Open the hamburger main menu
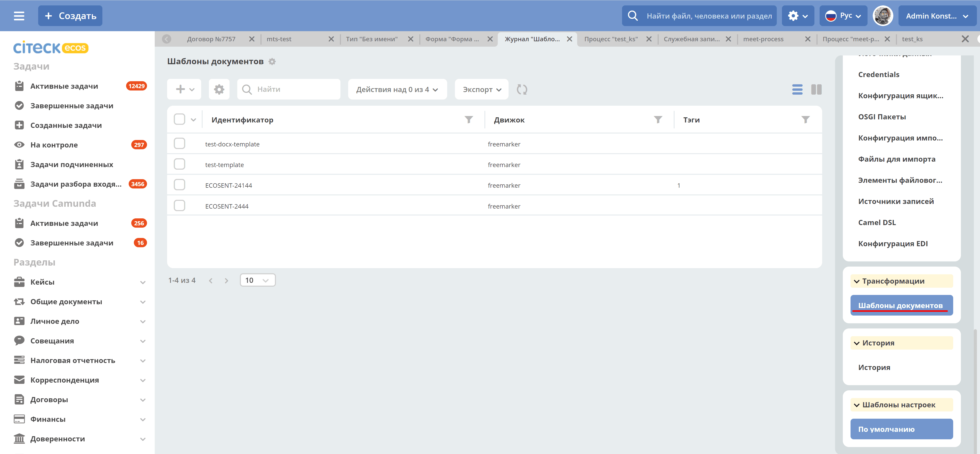The image size is (980, 454). tap(19, 16)
